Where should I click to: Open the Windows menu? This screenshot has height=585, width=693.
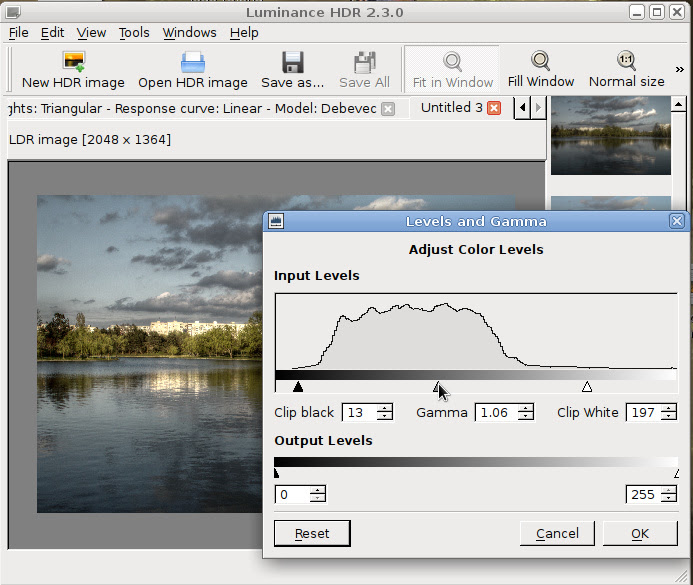coord(189,33)
